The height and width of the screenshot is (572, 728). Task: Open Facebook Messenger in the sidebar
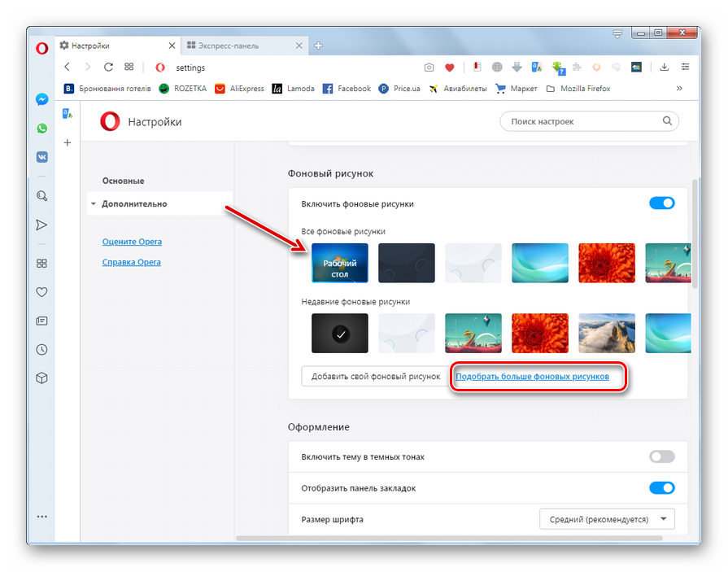click(x=41, y=99)
